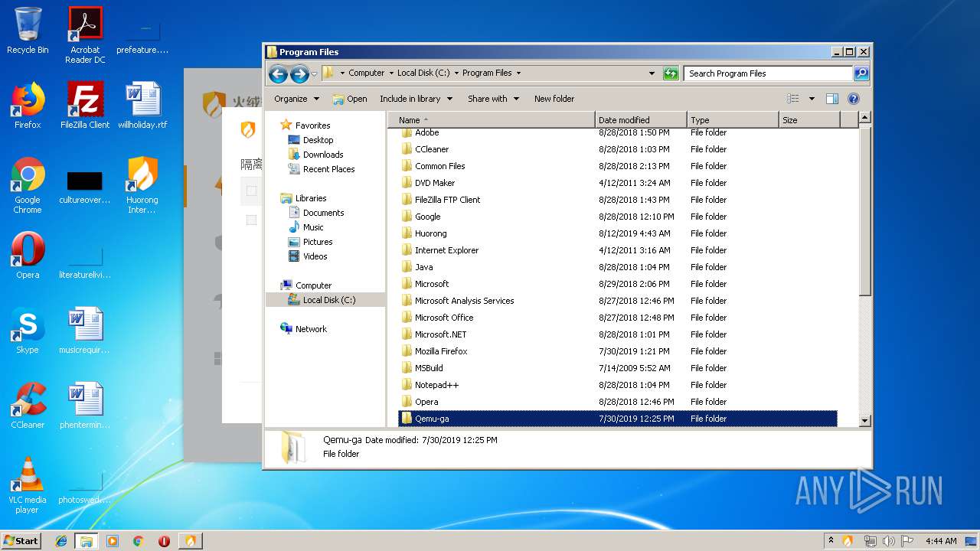The width and height of the screenshot is (980, 551).
Task: Tick the upper checkbox in Huorong window
Action: pyautogui.click(x=251, y=191)
